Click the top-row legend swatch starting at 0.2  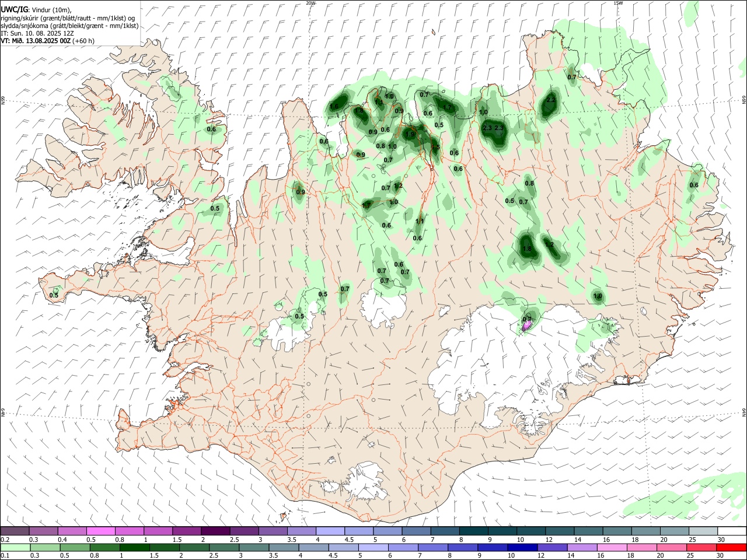(x=15, y=531)
